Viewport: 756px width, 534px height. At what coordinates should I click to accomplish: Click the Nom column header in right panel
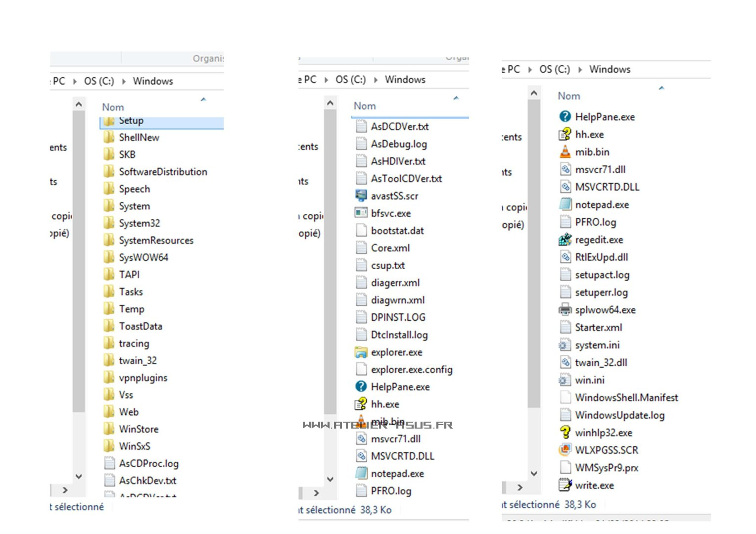pos(569,96)
